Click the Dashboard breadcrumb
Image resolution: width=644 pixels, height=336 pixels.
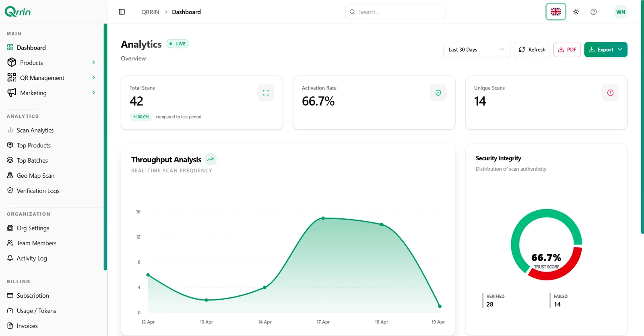[x=186, y=12]
